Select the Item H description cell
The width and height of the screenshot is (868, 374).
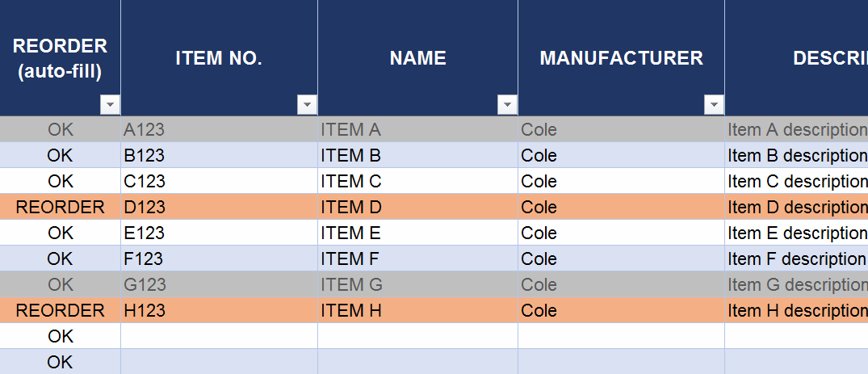[x=795, y=310]
